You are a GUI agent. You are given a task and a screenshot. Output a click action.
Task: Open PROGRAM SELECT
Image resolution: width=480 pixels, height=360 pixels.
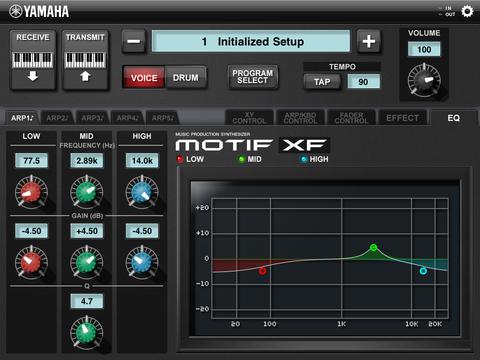click(253, 77)
